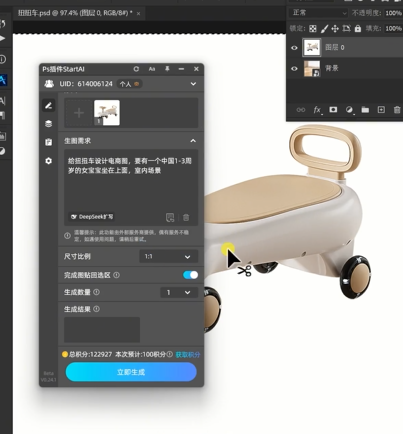Close the 扭扭车.psd document tab
The height and width of the screenshot is (434, 403).
138,13
